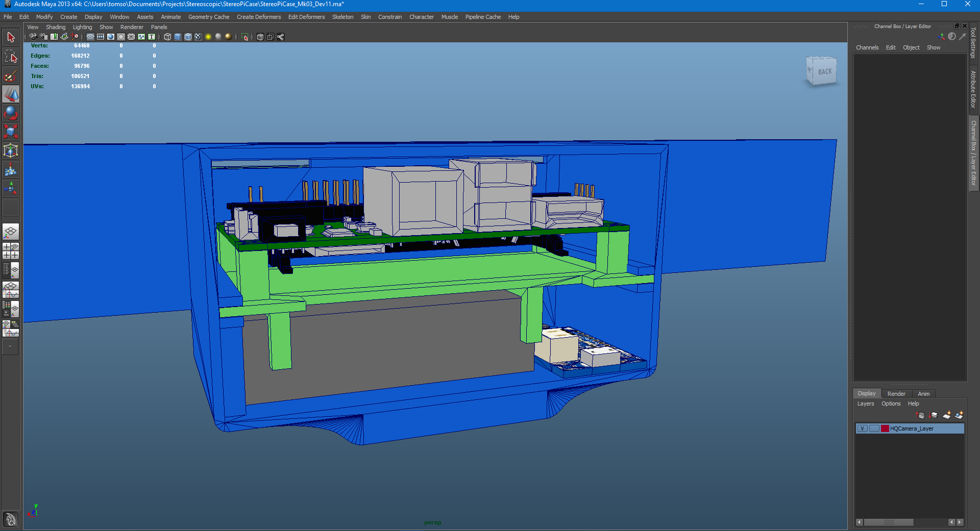This screenshot has height=531, width=980.
Task: Create a new empty layer in Layer Editor
Action: click(x=947, y=415)
